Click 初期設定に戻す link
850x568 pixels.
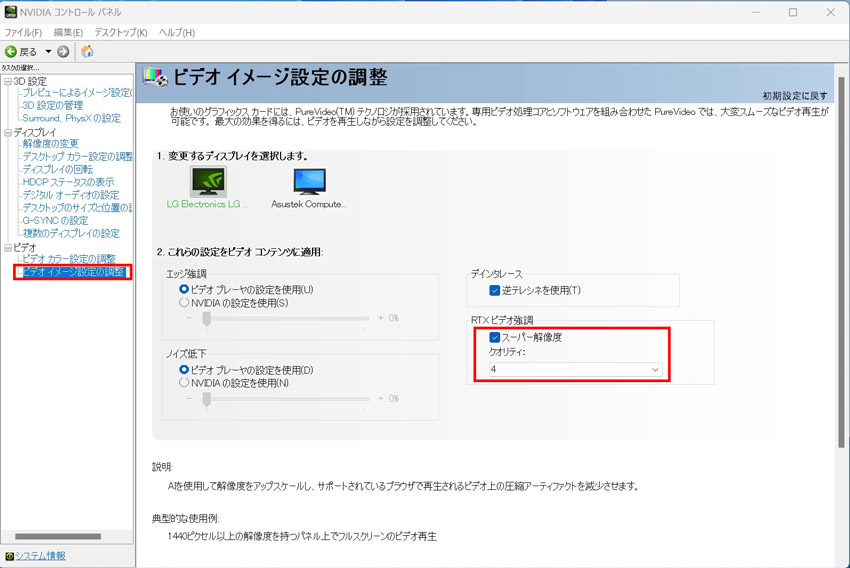pyautogui.click(x=795, y=96)
